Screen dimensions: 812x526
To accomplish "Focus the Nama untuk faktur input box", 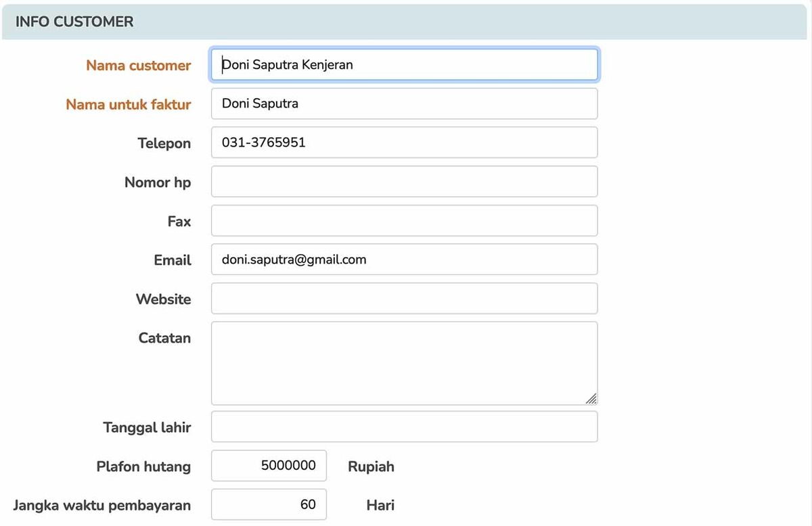I will pos(404,103).
